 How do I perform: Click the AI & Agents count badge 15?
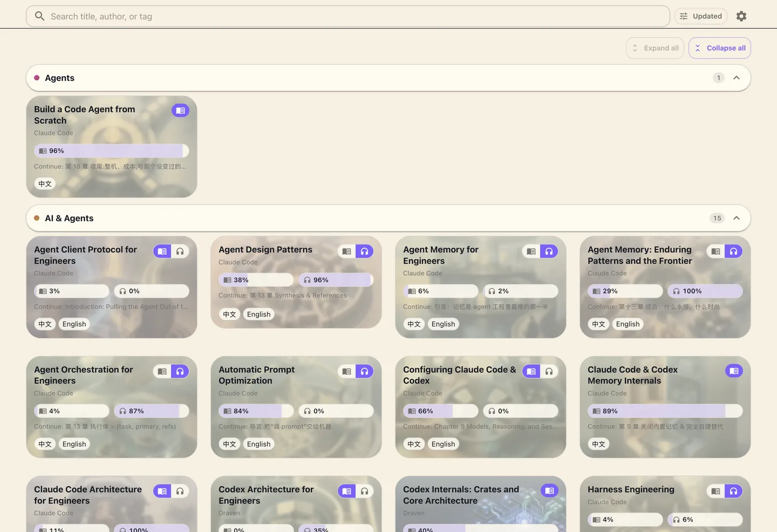click(717, 218)
